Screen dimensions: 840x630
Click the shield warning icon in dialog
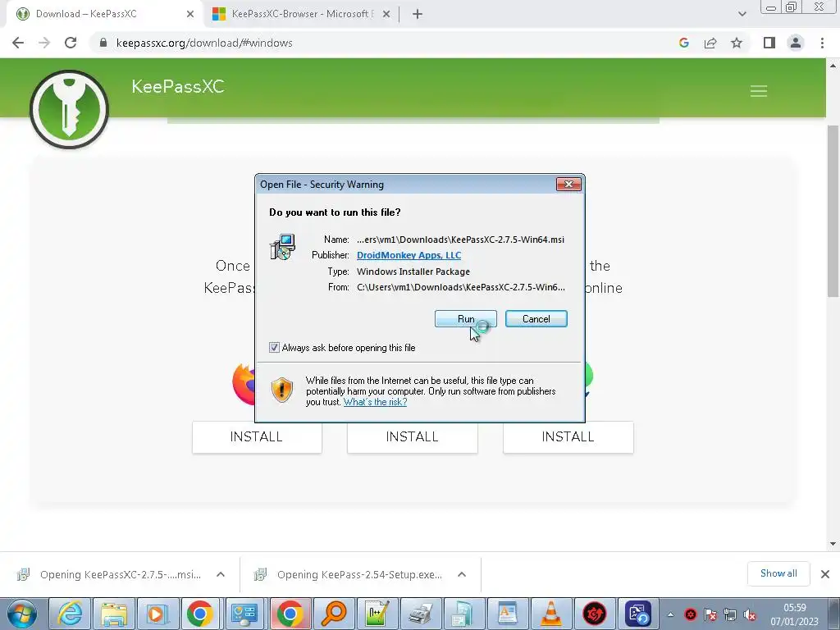click(282, 390)
